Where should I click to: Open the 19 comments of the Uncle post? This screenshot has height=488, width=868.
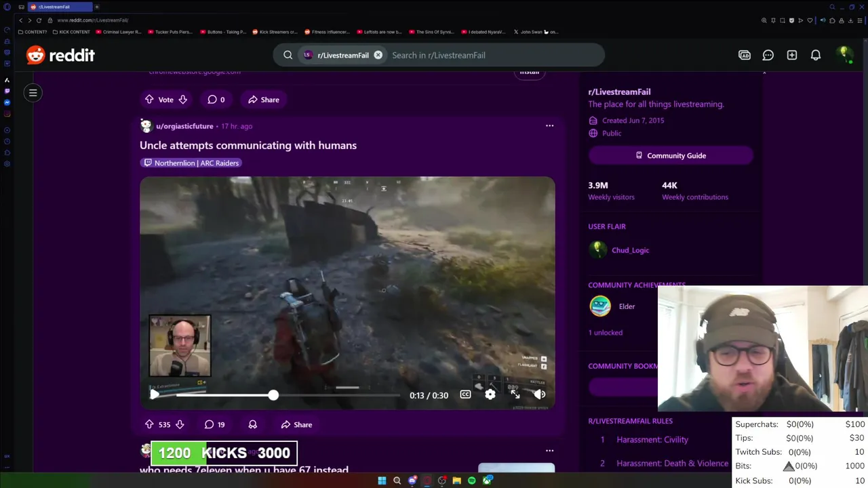click(215, 424)
